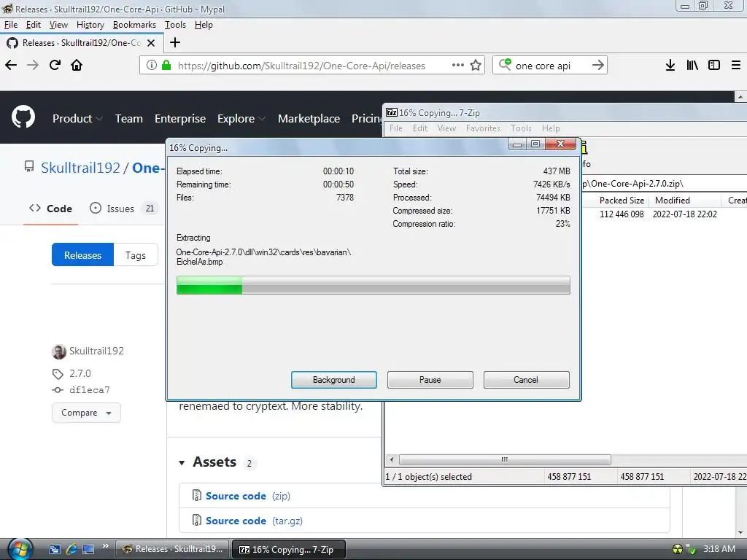Open the browser File menu
This screenshot has width=747, height=560.
click(x=10, y=25)
